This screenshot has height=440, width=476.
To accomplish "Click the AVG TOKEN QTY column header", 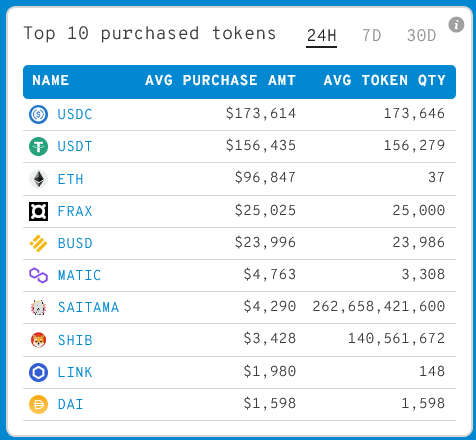I will (x=384, y=80).
